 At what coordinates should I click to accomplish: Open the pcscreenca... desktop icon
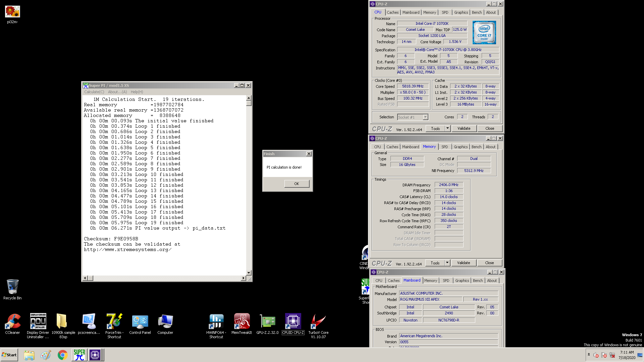tap(89, 324)
